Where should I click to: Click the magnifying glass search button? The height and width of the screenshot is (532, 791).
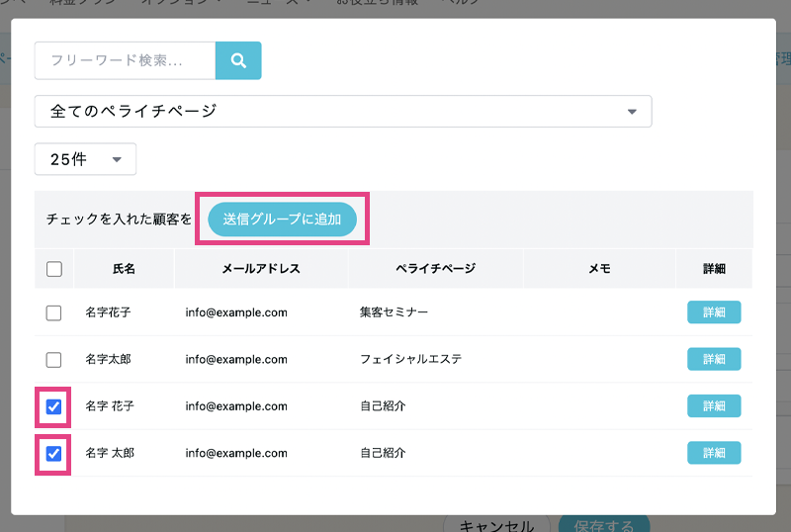click(238, 60)
